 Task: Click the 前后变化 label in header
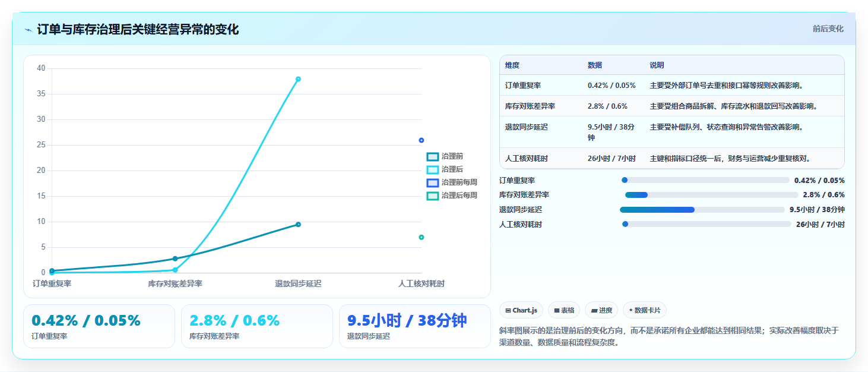(828, 29)
